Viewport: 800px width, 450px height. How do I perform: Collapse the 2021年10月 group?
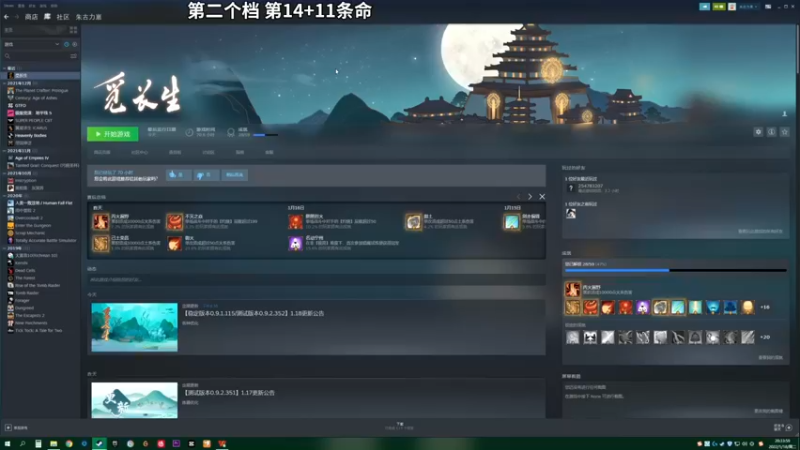[x=5, y=173]
